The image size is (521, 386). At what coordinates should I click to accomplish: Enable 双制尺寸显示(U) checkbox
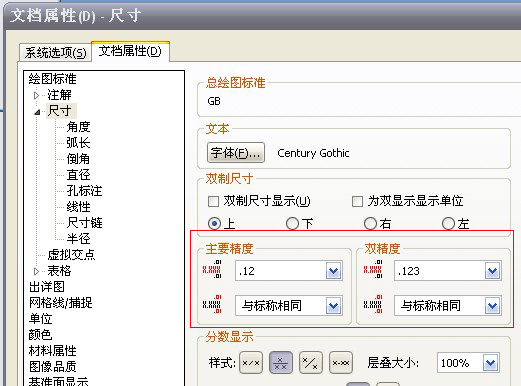tap(213, 201)
